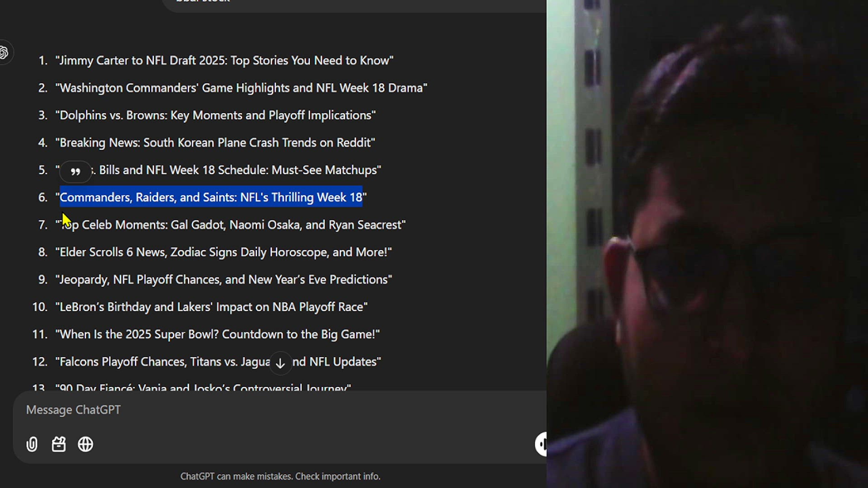The height and width of the screenshot is (488, 868).
Task: Click the scroll-to-bottom arrow button
Action: pyautogui.click(x=280, y=363)
